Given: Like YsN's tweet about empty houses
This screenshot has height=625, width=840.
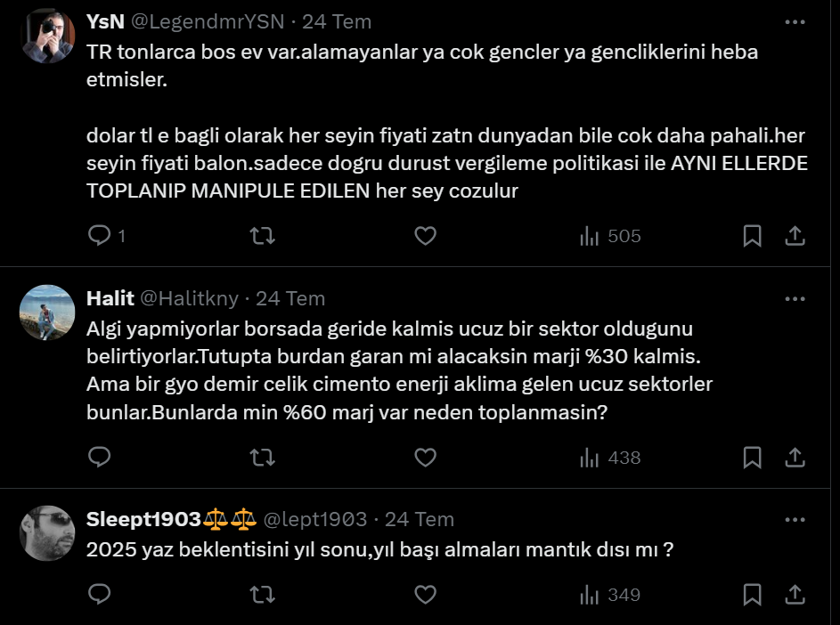Looking at the screenshot, I should (x=426, y=236).
